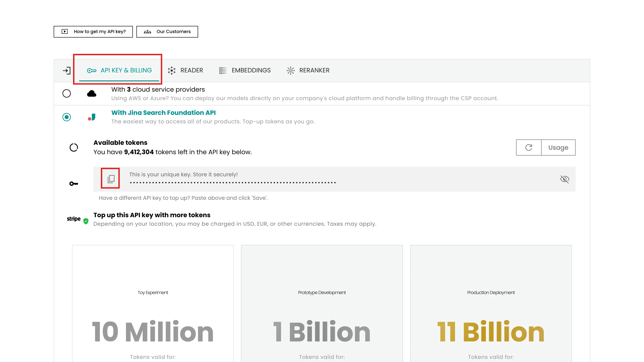The height and width of the screenshot is (362, 644).
Task: Click the With 3 cloud service providers heading
Action: [158, 89]
